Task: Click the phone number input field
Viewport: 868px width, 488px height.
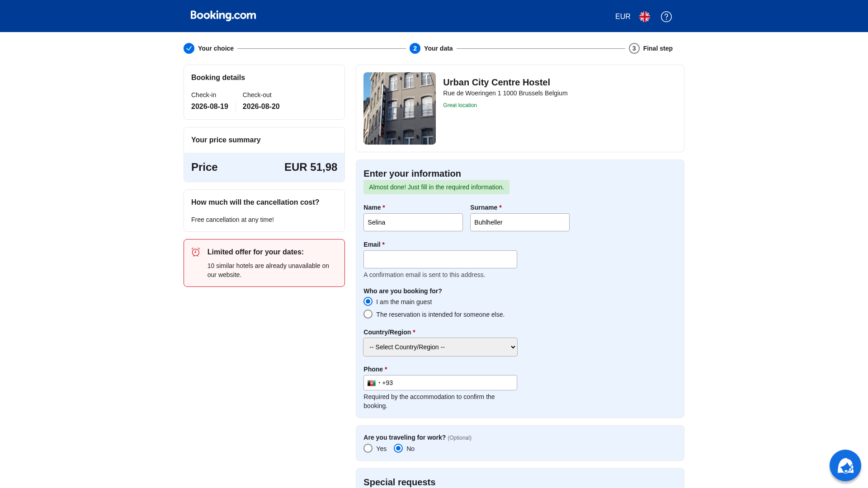Action: (x=440, y=383)
